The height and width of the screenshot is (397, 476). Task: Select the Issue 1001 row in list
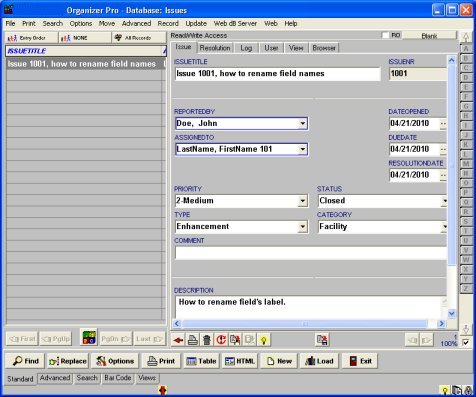(x=85, y=64)
